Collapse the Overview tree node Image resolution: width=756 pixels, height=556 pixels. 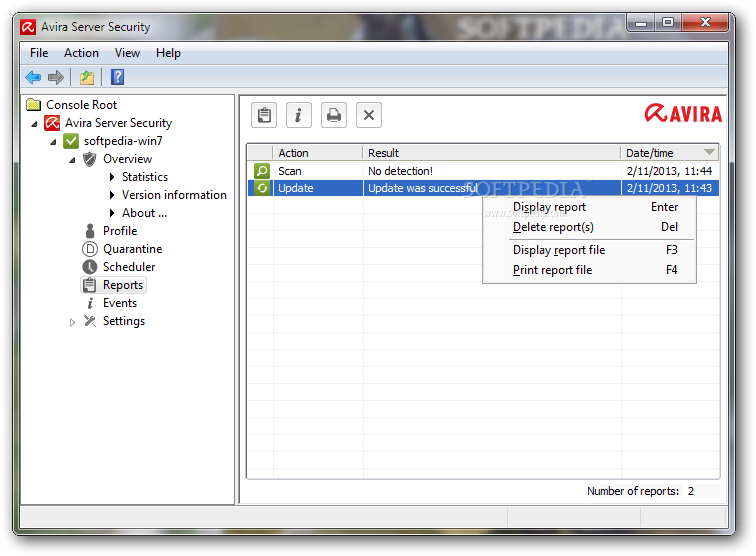[72, 160]
